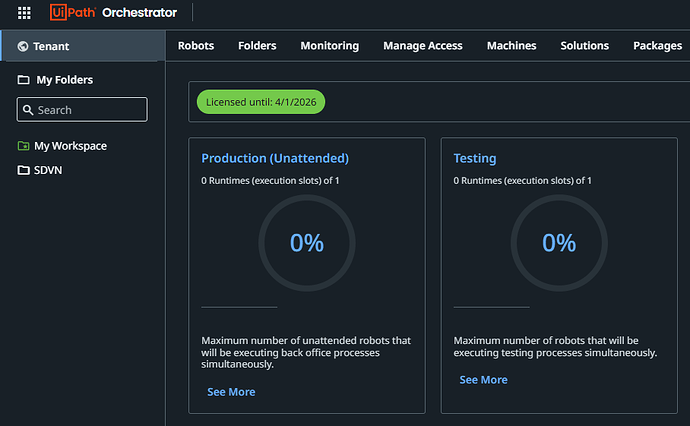690x426 pixels.
Task: Switch to the Manage Access tab
Action: [422, 46]
